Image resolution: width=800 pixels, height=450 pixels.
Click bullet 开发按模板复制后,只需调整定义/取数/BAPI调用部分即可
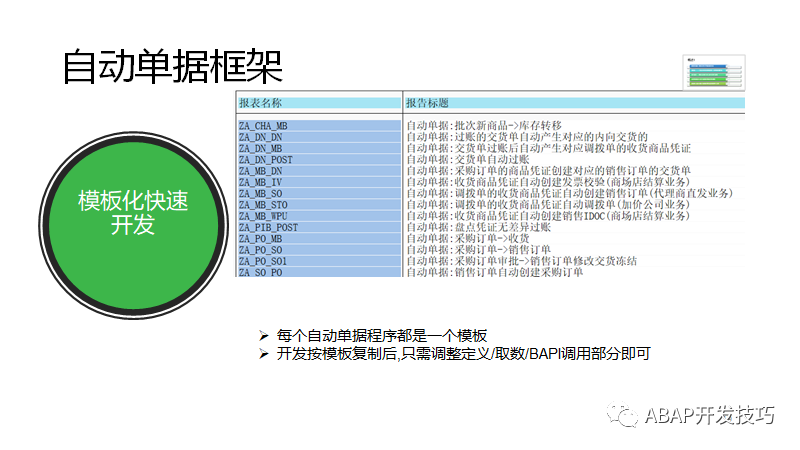click(x=463, y=354)
